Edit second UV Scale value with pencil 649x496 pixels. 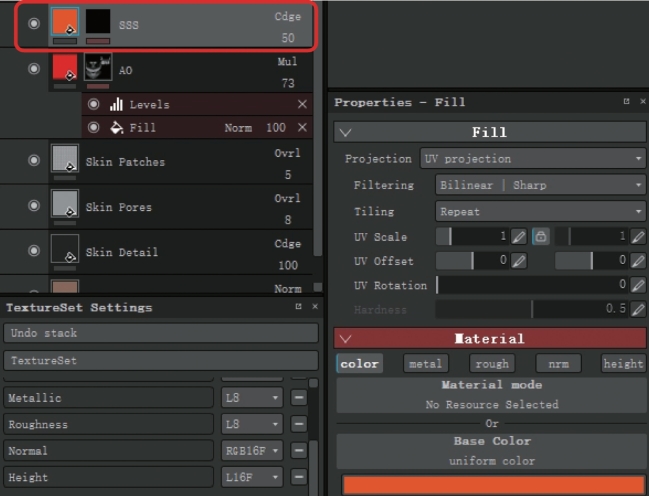point(638,237)
